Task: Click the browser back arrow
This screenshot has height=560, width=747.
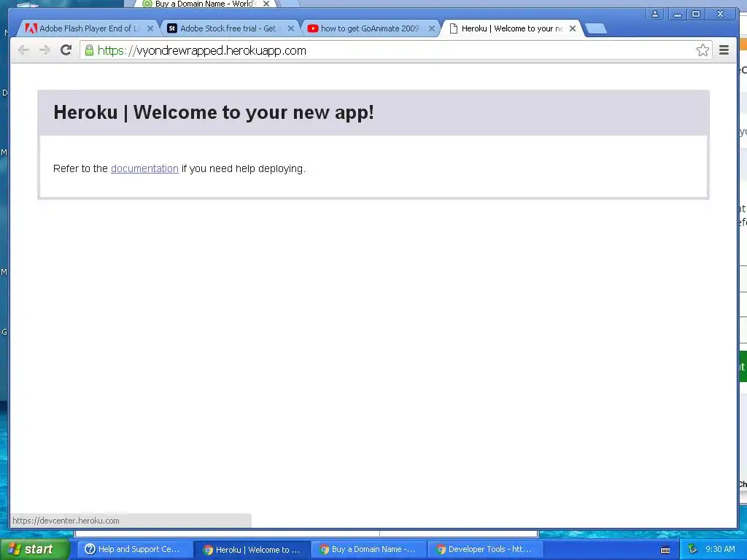Action: click(x=23, y=50)
